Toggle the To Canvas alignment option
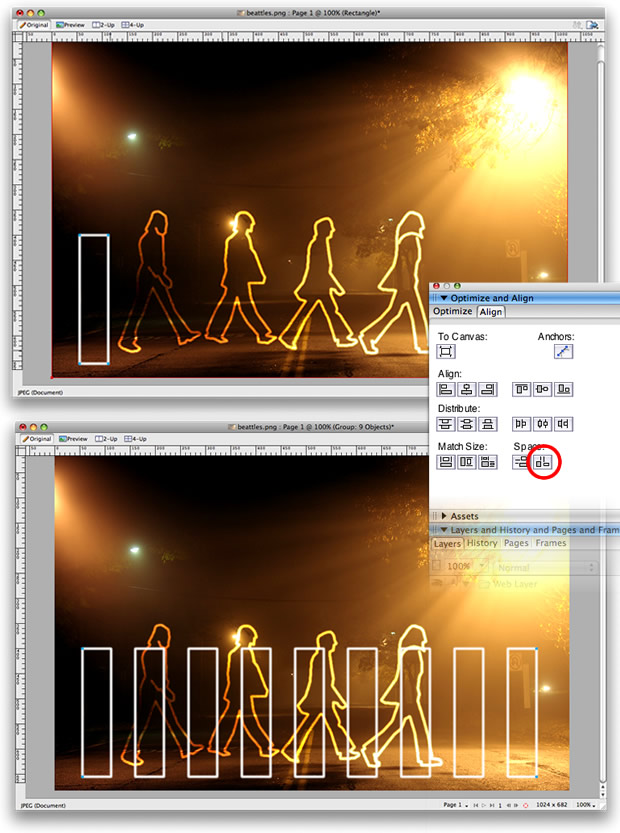Viewport: 620px width, 833px height. click(446, 351)
